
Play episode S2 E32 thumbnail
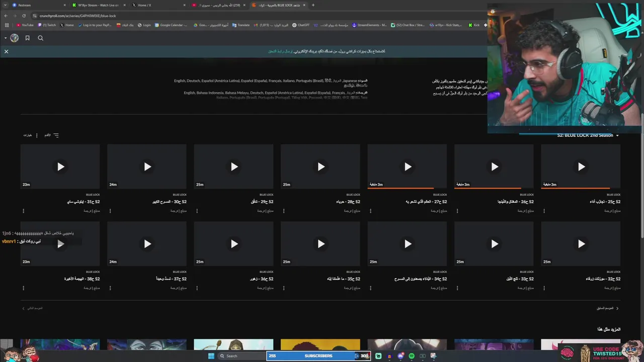point(581,244)
